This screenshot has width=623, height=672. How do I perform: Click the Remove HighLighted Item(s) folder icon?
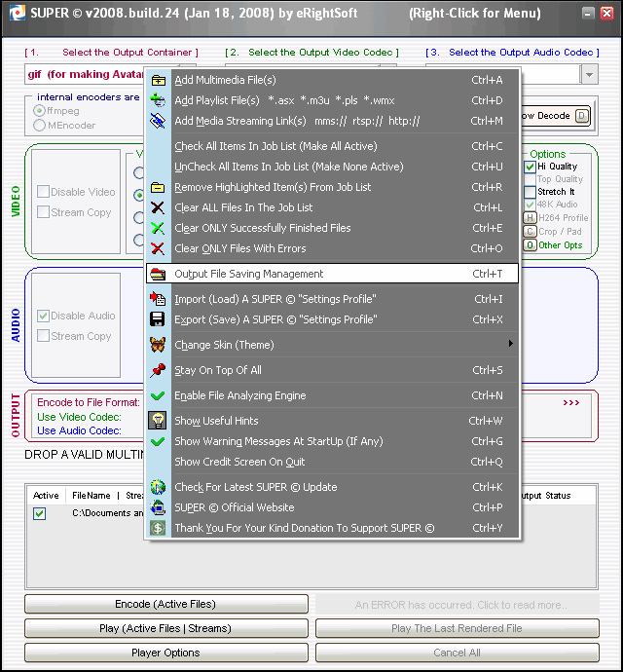(158, 187)
